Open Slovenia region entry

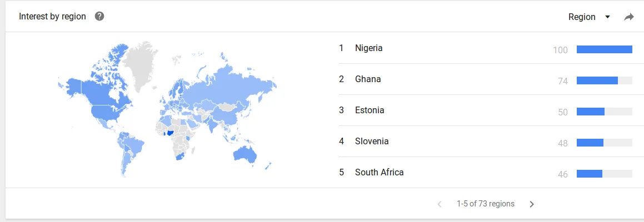coord(372,141)
